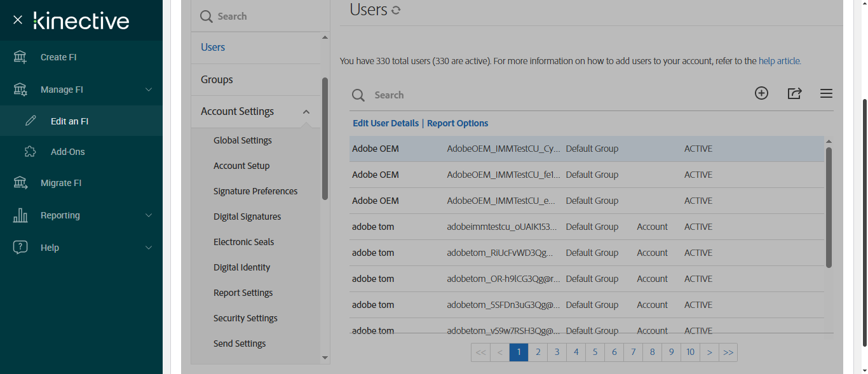Viewport: 868px width, 374px height.
Task: Open the Groups tab
Action: pos(217,79)
